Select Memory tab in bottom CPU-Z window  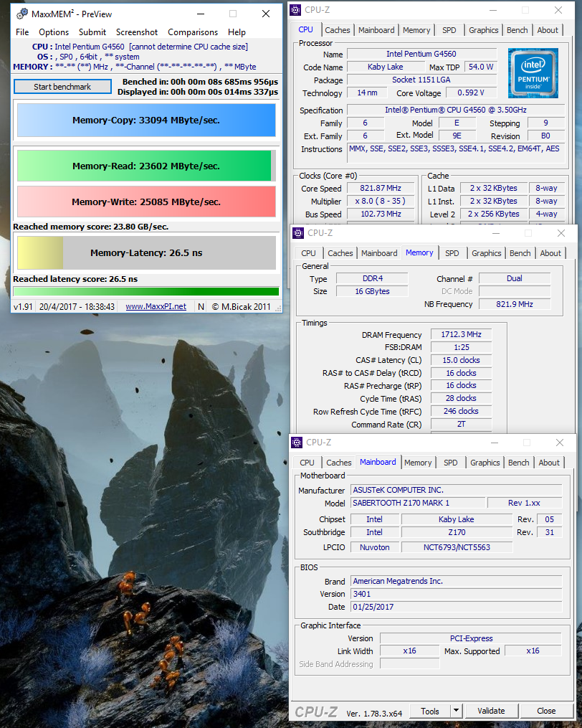[418, 463]
